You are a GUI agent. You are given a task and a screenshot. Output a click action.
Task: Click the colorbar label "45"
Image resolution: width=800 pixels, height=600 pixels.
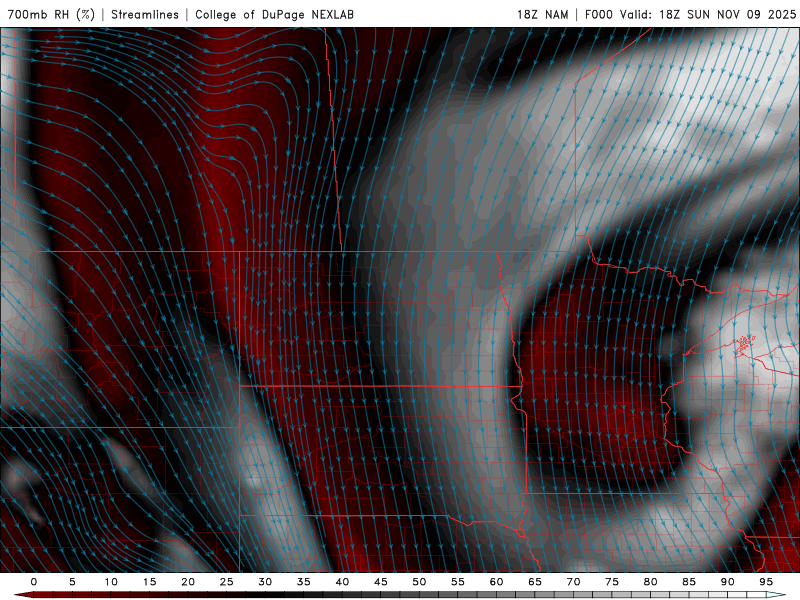(x=381, y=582)
